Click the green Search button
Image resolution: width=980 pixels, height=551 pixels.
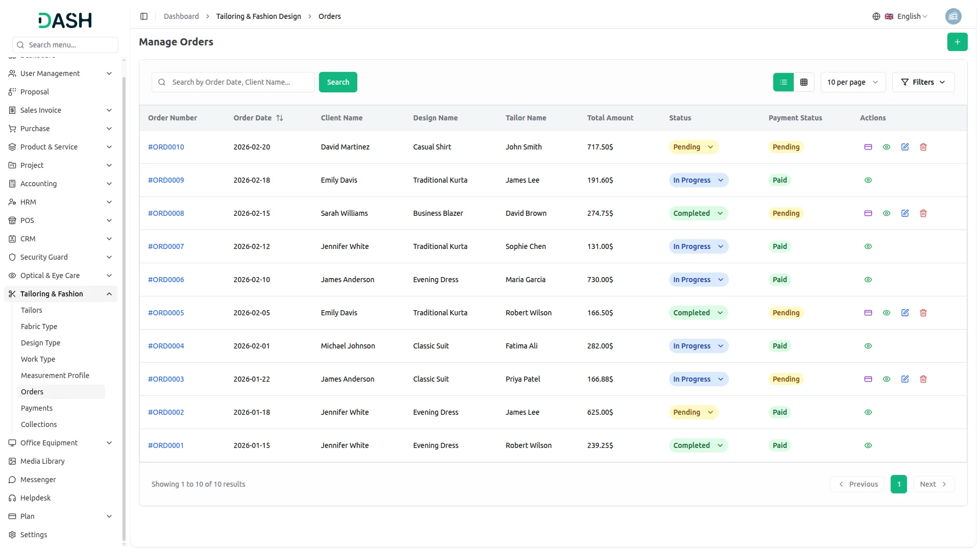coord(338,82)
